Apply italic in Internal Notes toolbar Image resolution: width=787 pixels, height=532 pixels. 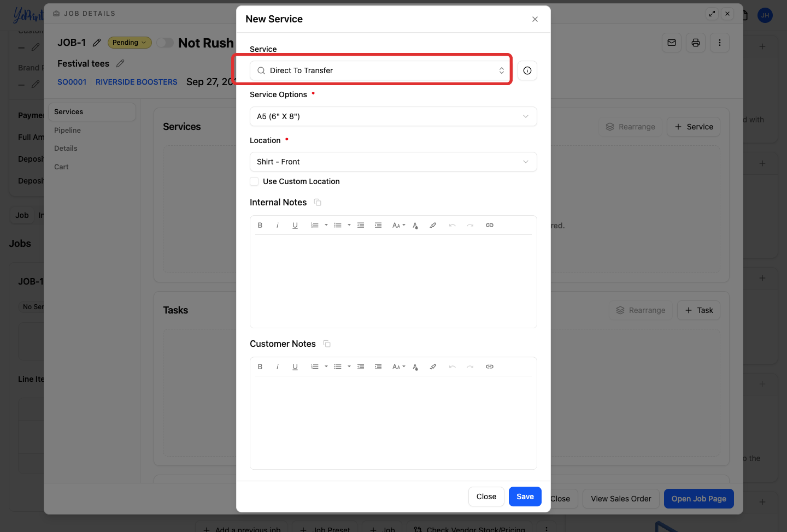278,225
